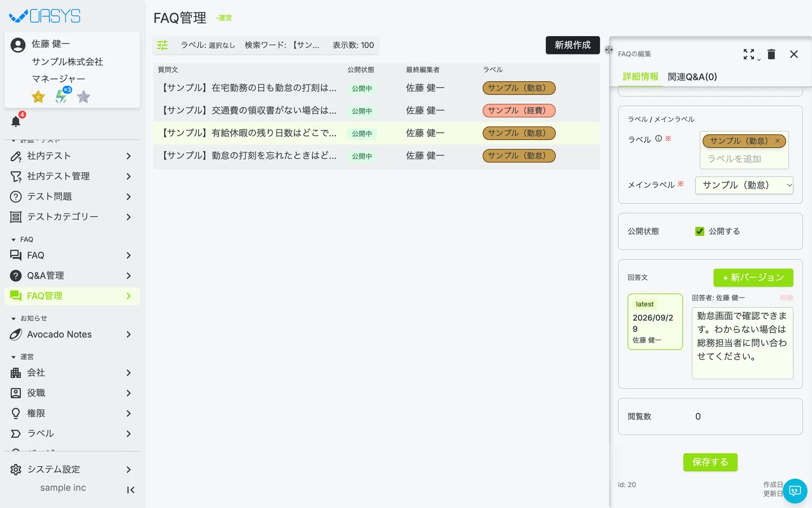Click the user avatar icon for 佐藤 健一

tap(18, 45)
